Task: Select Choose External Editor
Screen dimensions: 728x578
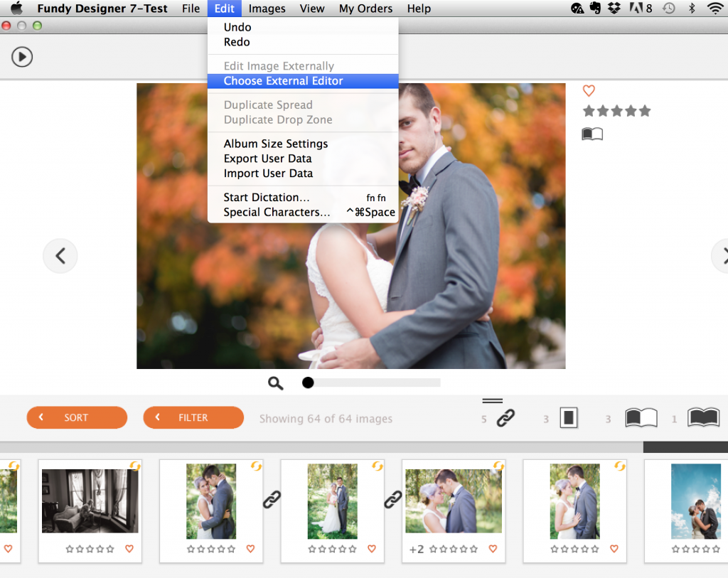Action: [x=303, y=81]
